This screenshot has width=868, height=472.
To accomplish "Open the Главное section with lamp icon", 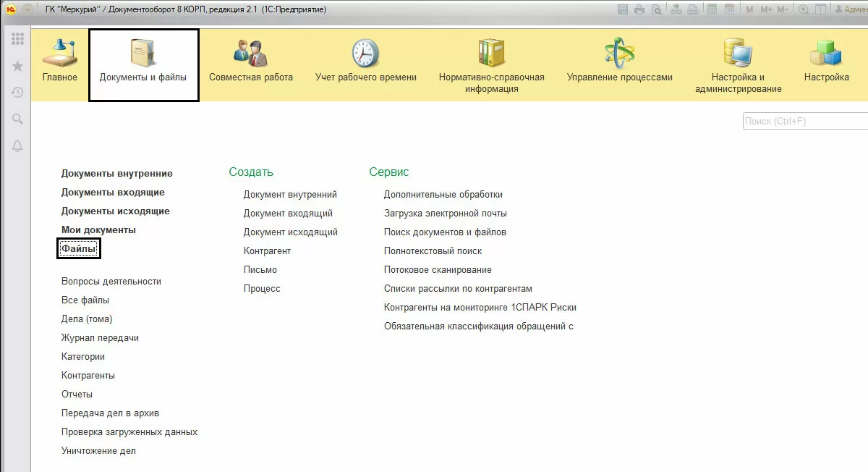I will coord(60,62).
